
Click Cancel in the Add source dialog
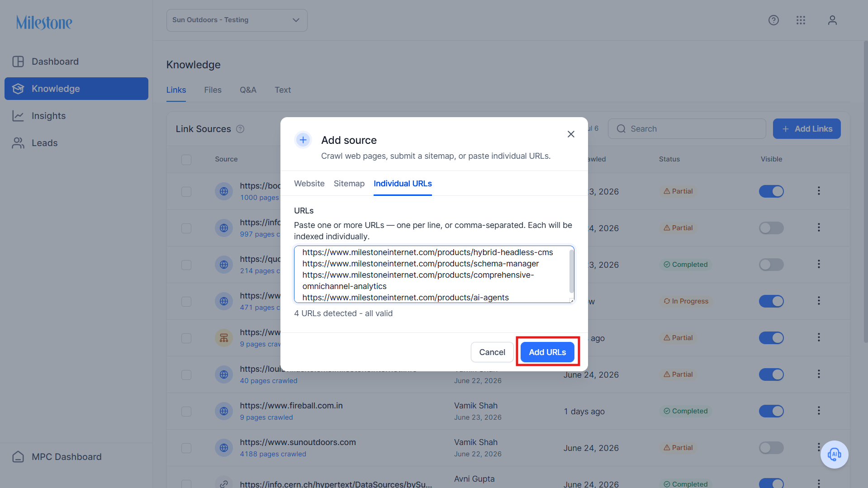(x=492, y=352)
